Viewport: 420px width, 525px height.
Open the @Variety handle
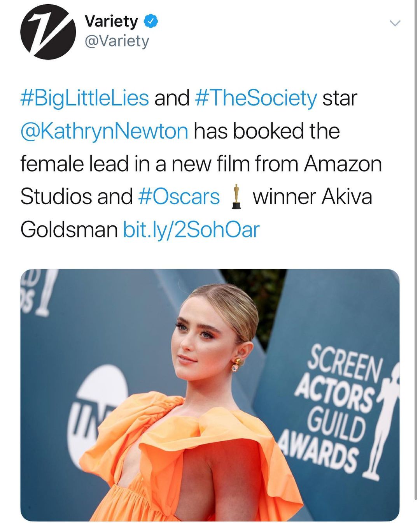117,41
